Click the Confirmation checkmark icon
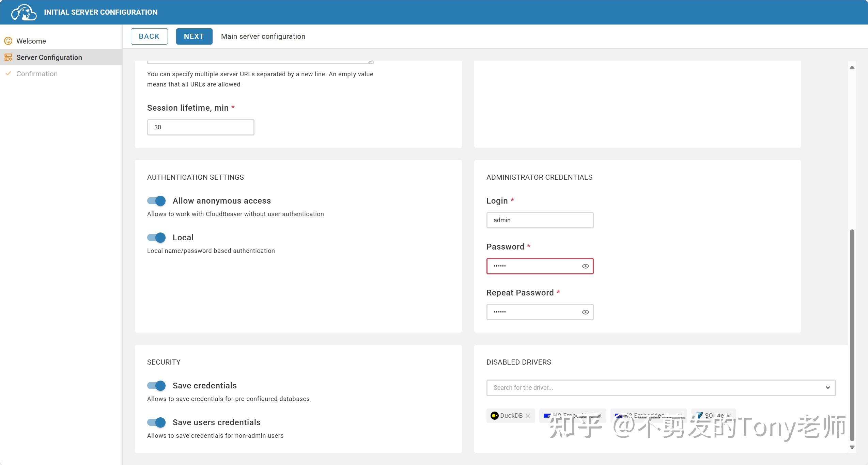Image resolution: width=868 pixels, height=465 pixels. (8, 74)
